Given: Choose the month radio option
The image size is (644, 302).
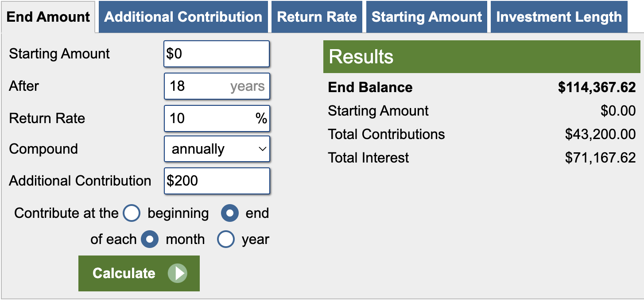Looking at the screenshot, I should click(150, 240).
